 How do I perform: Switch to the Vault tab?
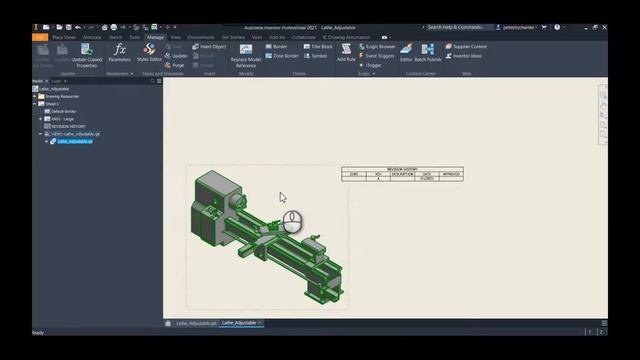[x=257, y=37]
